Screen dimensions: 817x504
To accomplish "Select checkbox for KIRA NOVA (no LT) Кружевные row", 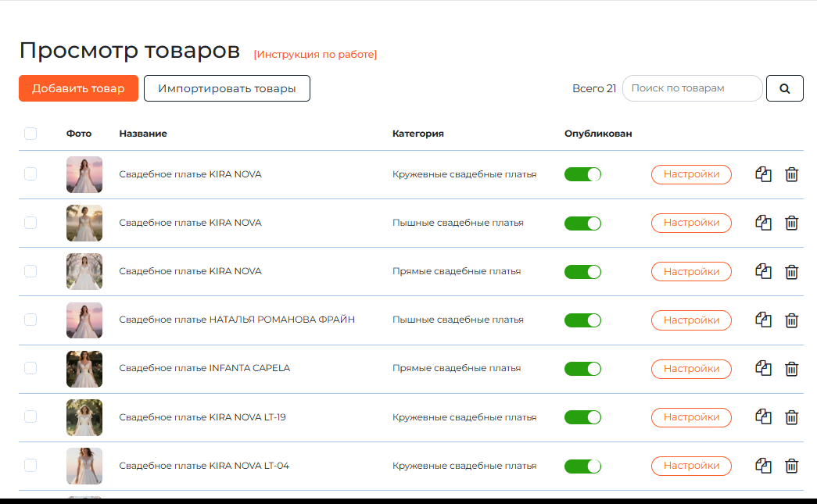I will click(x=30, y=174).
